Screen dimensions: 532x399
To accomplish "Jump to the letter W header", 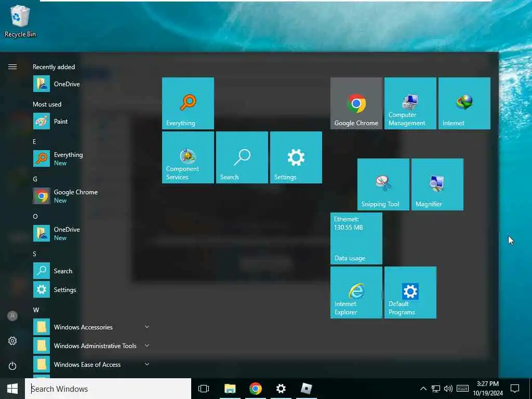I will (36, 310).
